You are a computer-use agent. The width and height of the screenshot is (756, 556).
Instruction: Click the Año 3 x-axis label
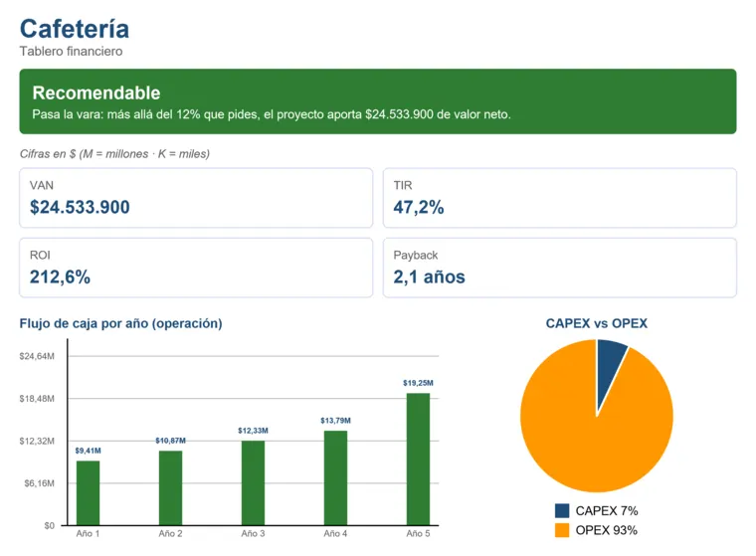coord(253,533)
